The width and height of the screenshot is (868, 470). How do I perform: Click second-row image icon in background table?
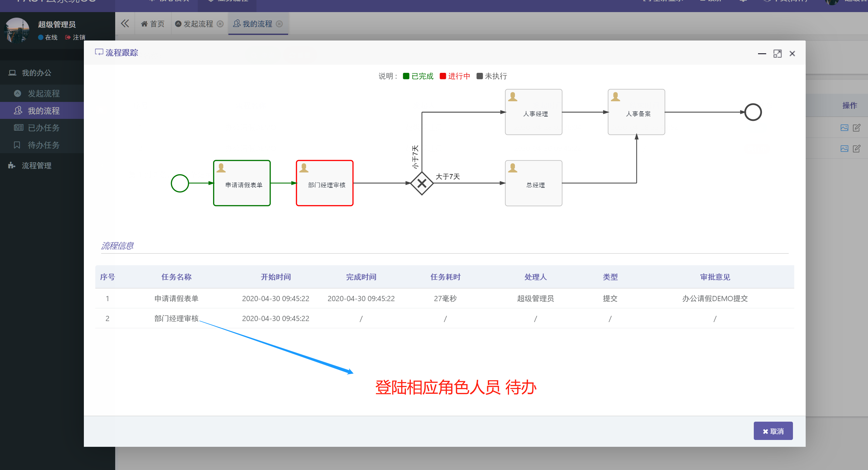coord(844,149)
